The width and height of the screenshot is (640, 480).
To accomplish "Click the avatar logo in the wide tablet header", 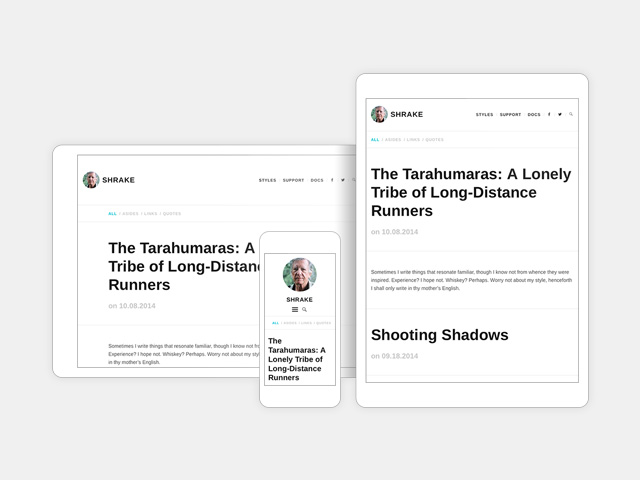I will [x=91, y=180].
